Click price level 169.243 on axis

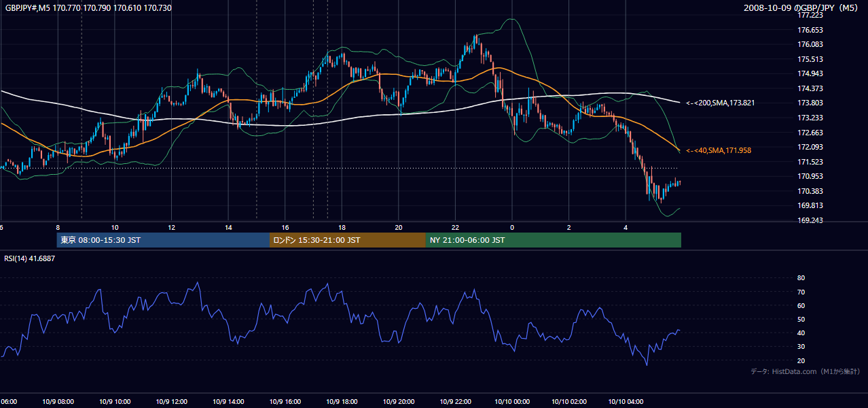tap(811, 220)
